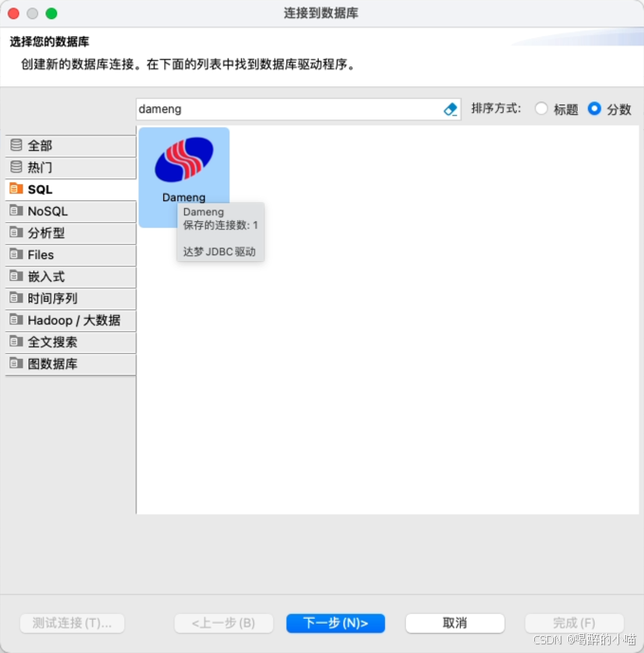Clear the search field with eraser icon
This screenshot has width=644, height=653.
[x=451, y=109]
